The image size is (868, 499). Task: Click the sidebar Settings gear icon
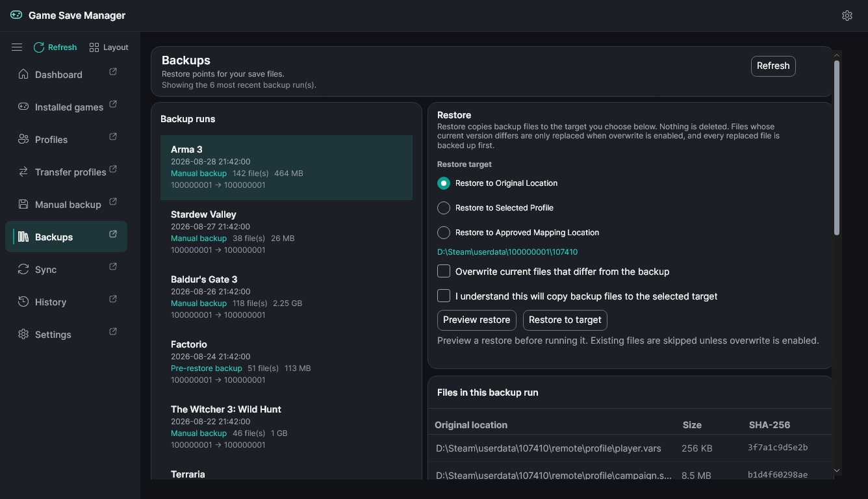click(23, 334)
